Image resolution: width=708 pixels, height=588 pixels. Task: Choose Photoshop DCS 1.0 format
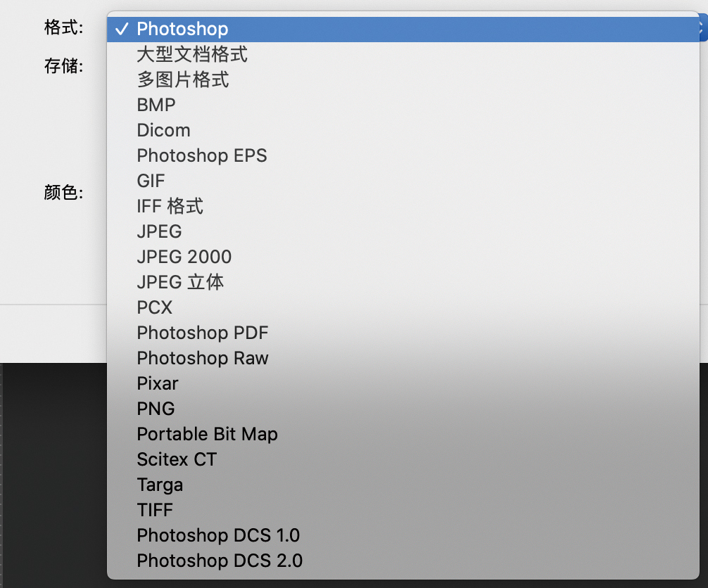[x=403, y=535]
